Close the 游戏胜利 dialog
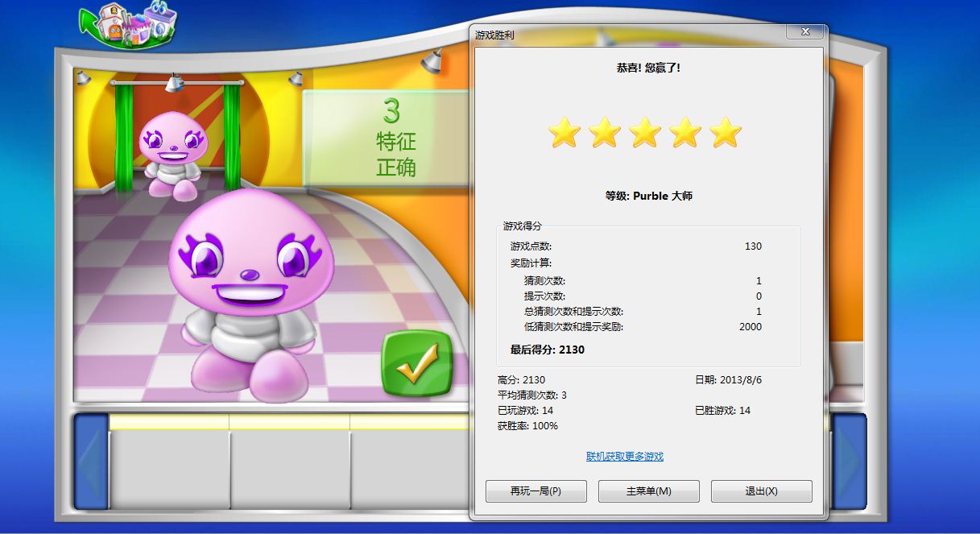The image size is (980, 534). pos(805,31)
